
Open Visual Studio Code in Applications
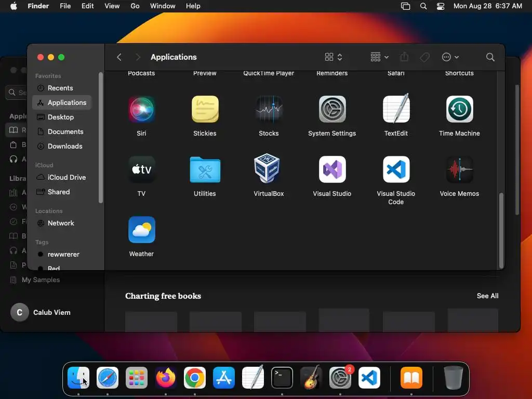click(x=396, y=169)
